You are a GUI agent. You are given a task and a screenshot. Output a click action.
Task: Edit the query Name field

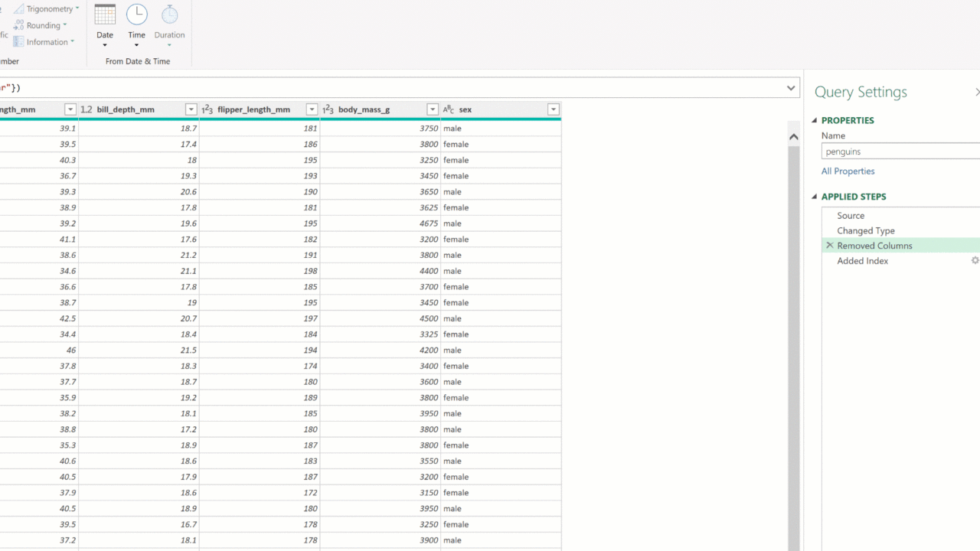click(x=900, y=152)
